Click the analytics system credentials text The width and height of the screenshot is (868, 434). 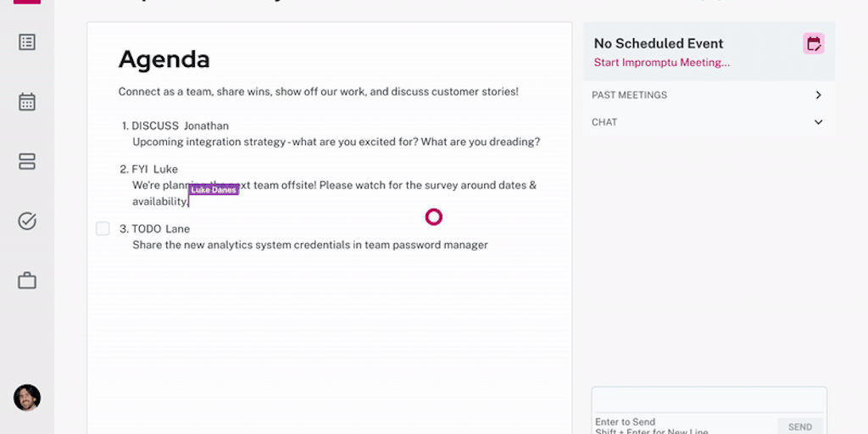(310, 245)
